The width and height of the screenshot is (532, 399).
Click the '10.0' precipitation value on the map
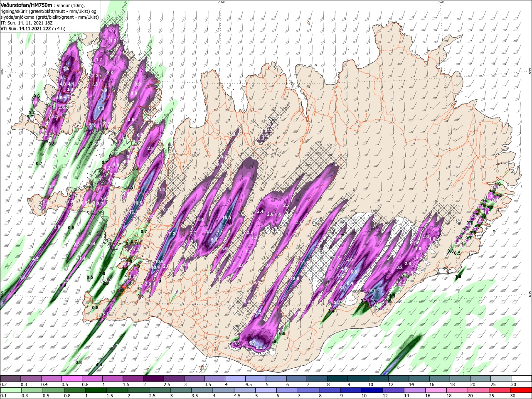click(227, 218)
